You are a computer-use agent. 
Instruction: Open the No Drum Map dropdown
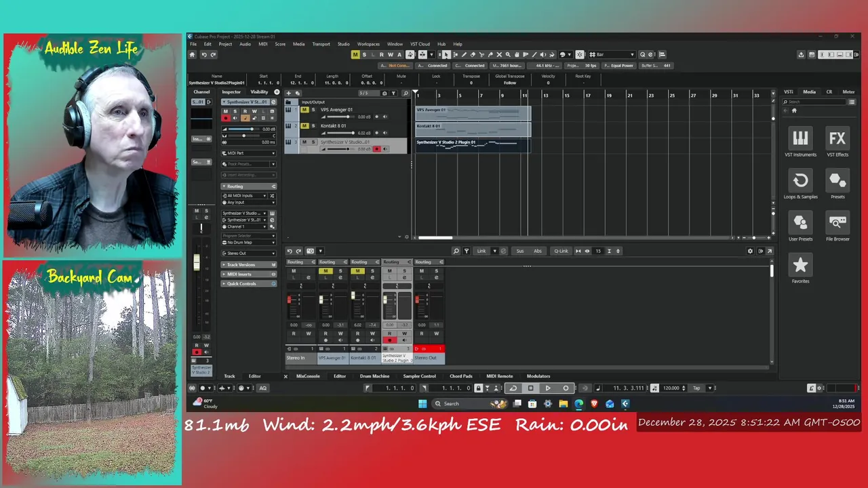point(248,242)
